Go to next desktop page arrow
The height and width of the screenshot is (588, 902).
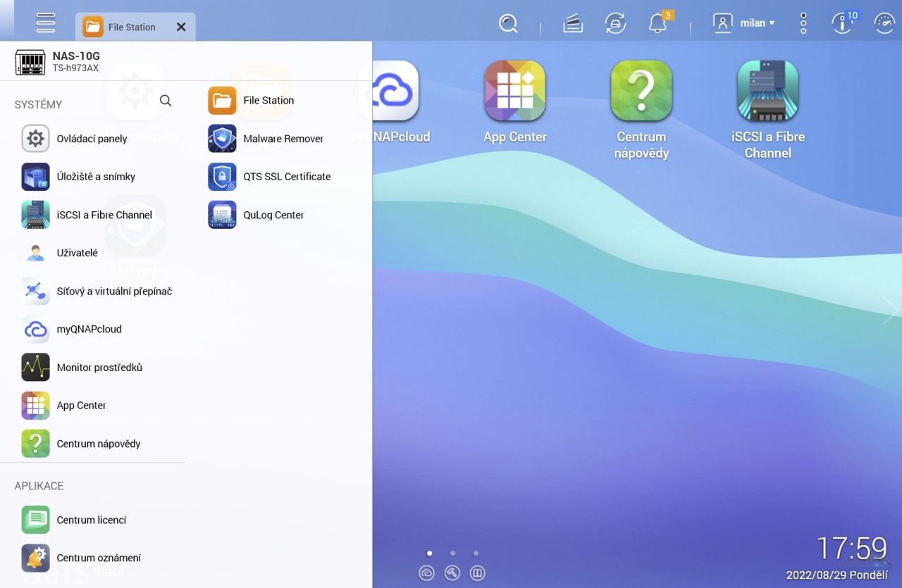click(x=890, y=311)
